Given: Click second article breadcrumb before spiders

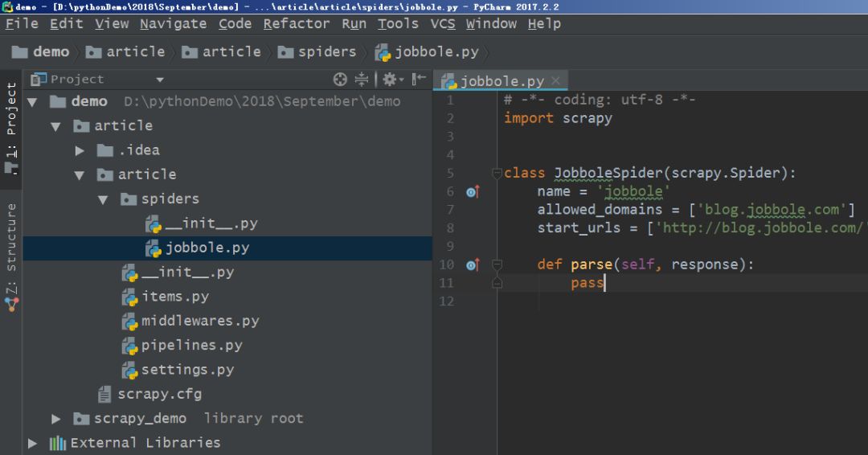Looking at the screenshot, I should click(222, 52).
